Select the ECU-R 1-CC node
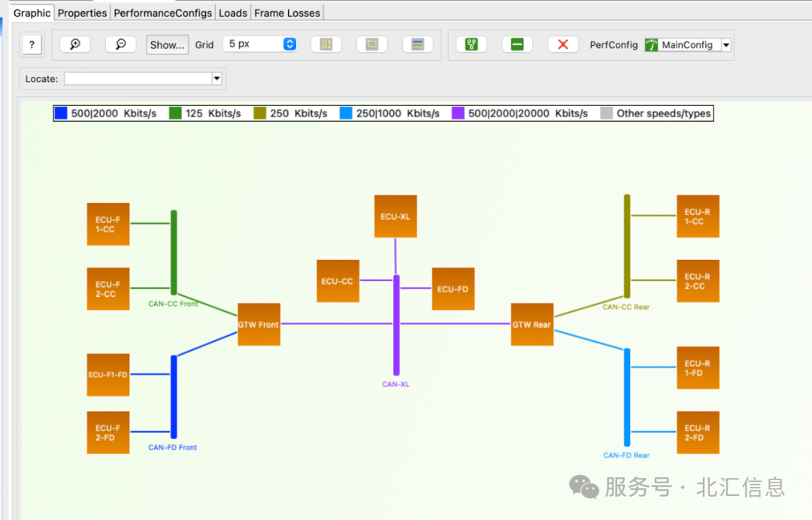The height and width of the screenshot is (520, 812). coord(698,216)
